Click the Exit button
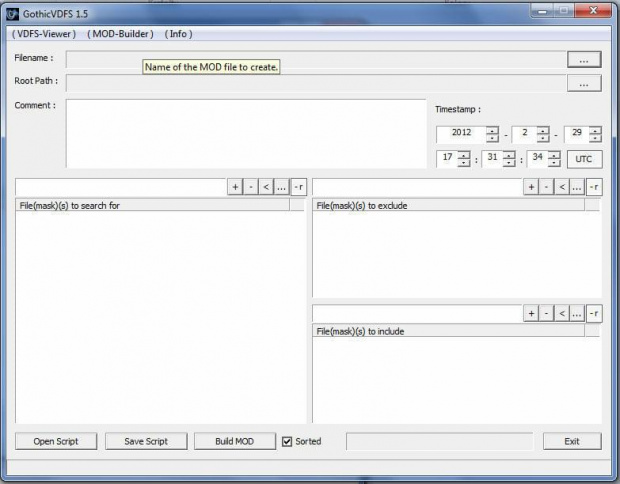 tap(572, 441)
